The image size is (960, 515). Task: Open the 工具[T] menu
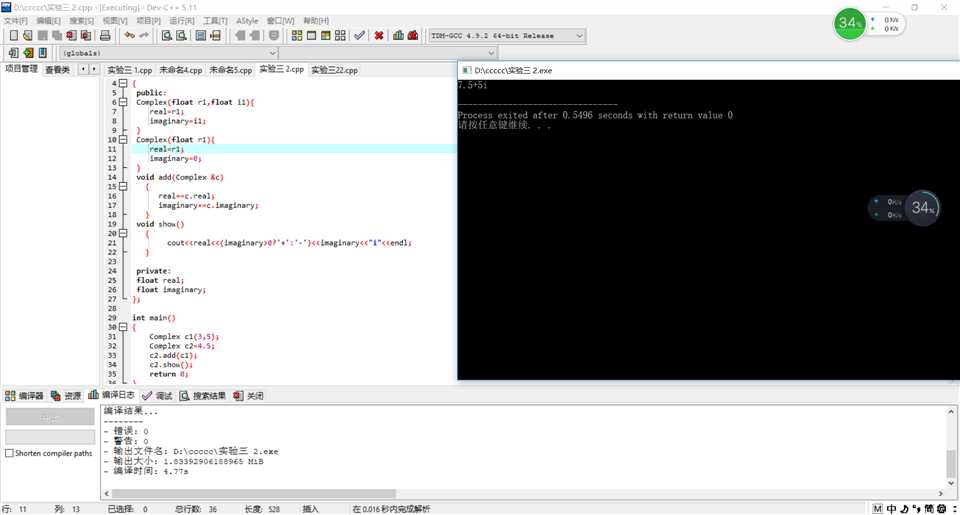pos(215,21)
